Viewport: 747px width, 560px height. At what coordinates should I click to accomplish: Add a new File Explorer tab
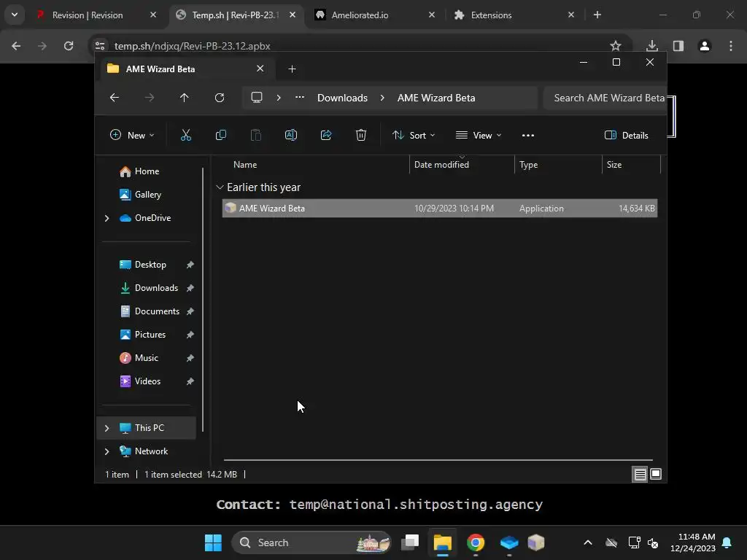pyautogui.click(x=292, y=69)
